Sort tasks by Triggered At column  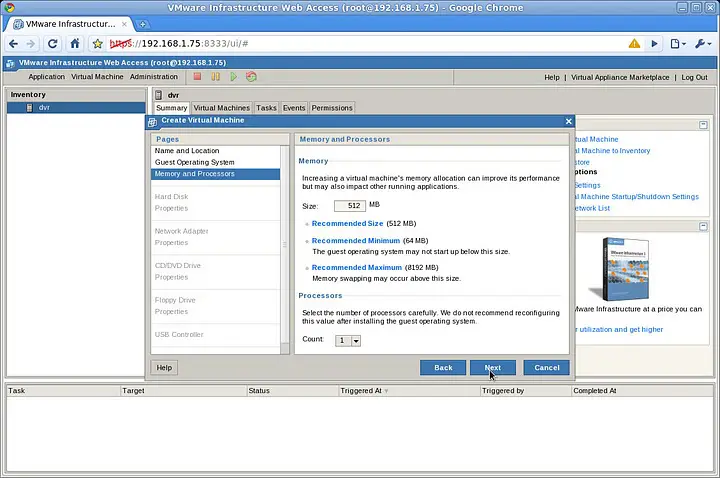pos(364,391)
